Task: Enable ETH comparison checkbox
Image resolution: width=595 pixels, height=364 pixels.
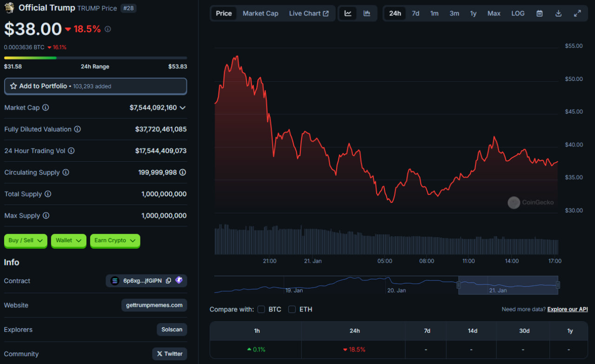Action: coord(292,309)
